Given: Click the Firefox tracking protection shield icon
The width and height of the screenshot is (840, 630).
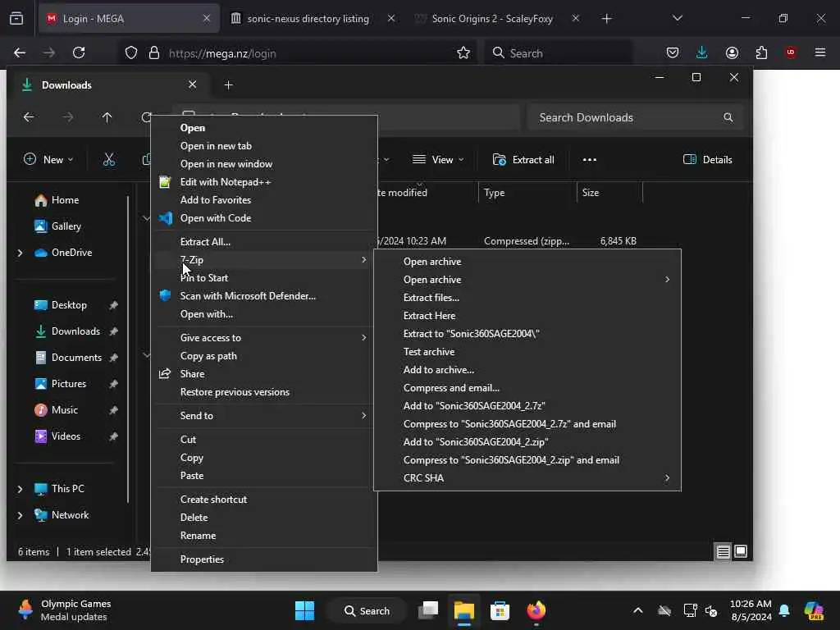Looking at the screenshot, I should [x=131, y=52].
